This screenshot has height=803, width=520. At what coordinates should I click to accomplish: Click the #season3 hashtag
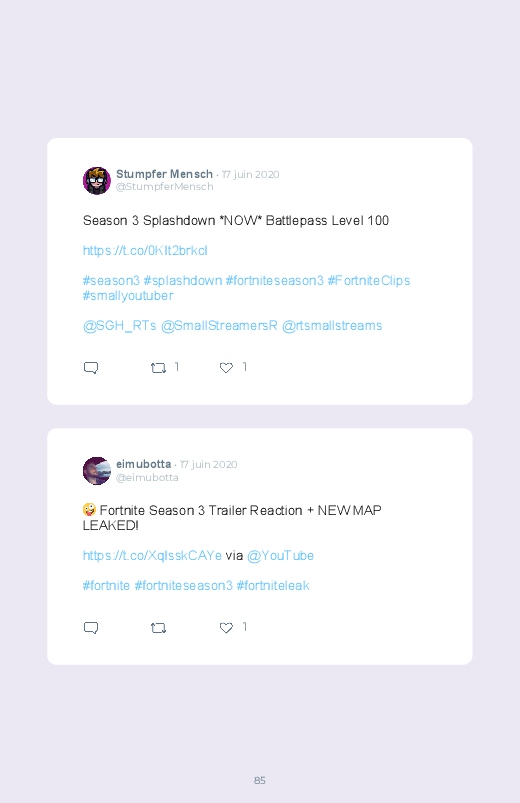(111, 281)
